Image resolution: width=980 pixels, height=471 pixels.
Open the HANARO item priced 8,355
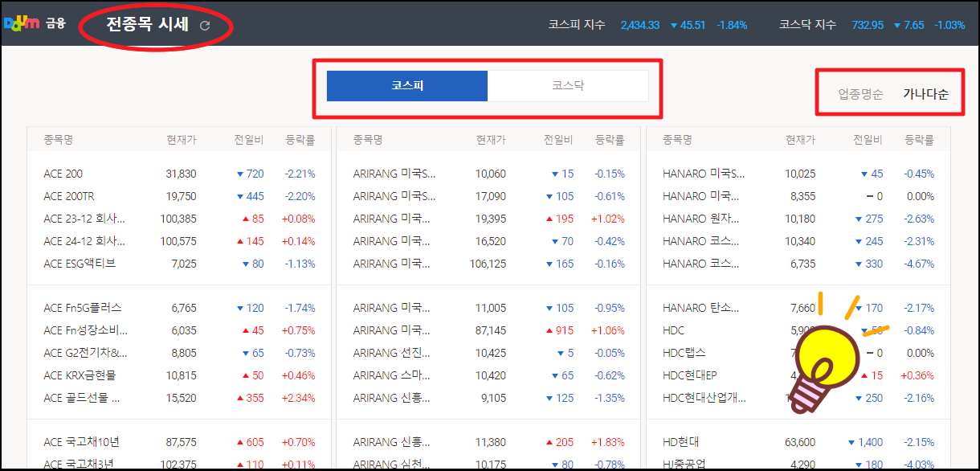[701, 196]
